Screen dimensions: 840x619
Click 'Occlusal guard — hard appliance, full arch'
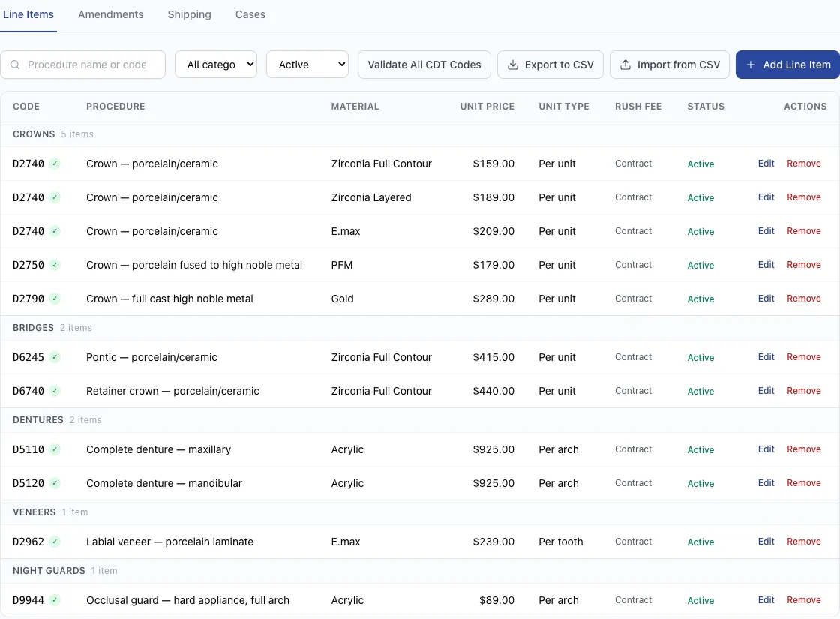187,600
